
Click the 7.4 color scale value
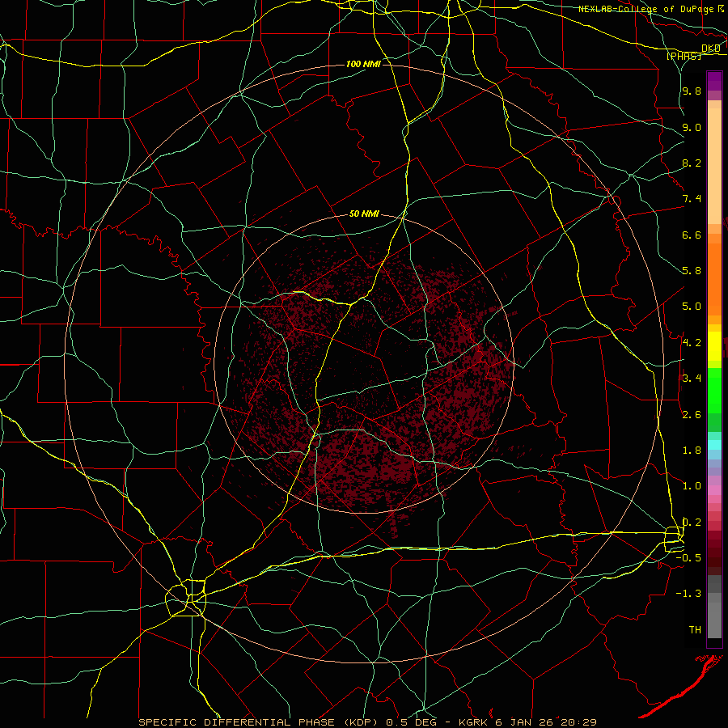692,199
